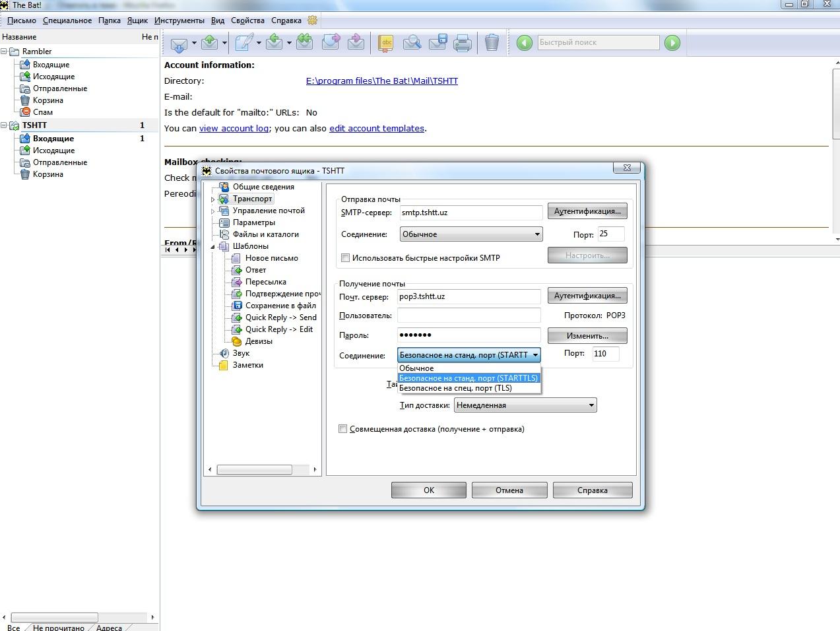The width and height of the screenshot is (840, 631).
Task: Click the Отмена button
Action: (509, 490)
